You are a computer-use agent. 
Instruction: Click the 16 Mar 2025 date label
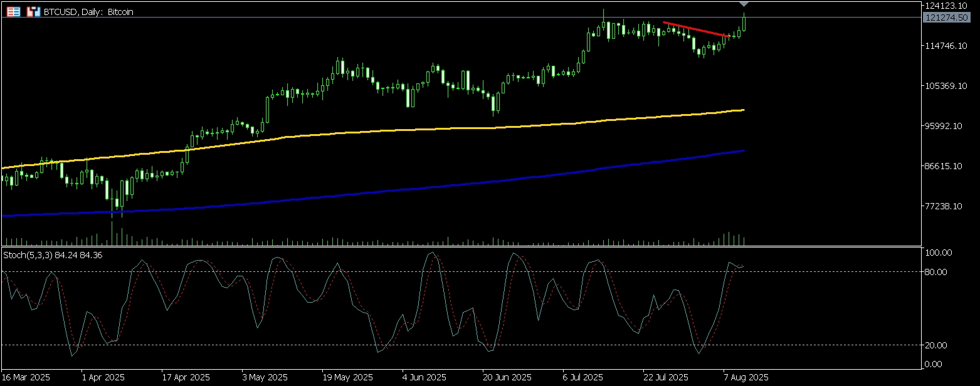[26, 378]
